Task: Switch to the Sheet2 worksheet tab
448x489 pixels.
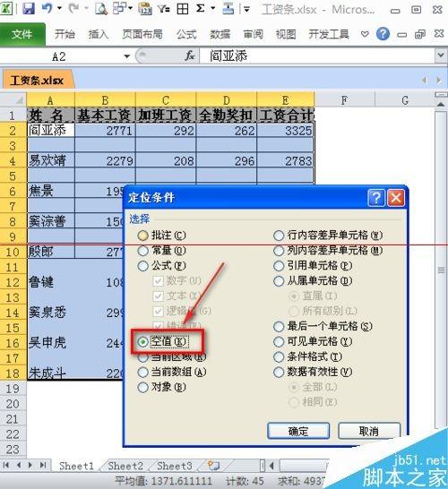Action: pyautogui.click(x=125, y=466)
